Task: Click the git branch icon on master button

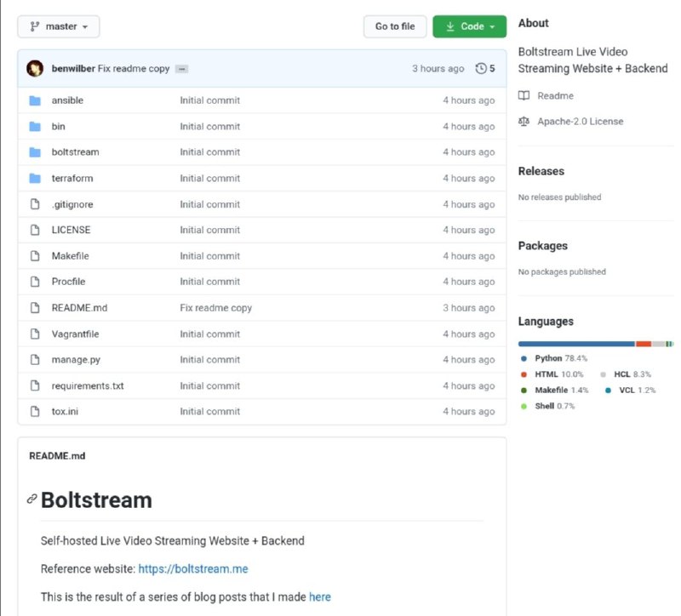Action: (35, 26)
